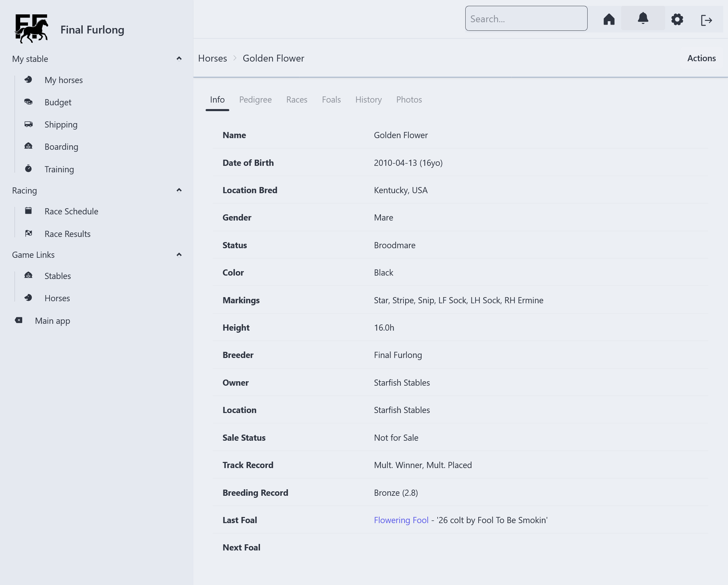Viewport: 728px width, 585px height.
Task: Click the Race Schedule calendar icon
Action: (28, 211)
